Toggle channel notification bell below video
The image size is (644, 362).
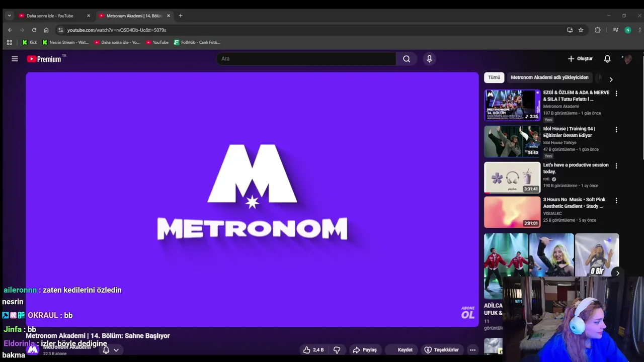point(106,350)
